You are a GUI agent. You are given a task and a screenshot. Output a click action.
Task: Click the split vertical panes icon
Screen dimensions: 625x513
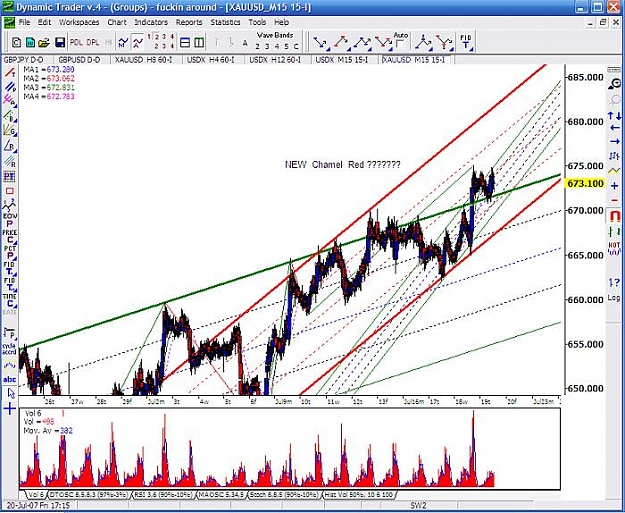(x=199, y=42)
